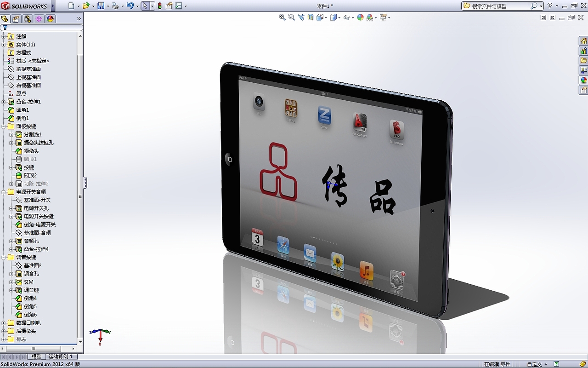Open the View Orientation dropdown arrow

pyautogui.click(x=326, y=17)
